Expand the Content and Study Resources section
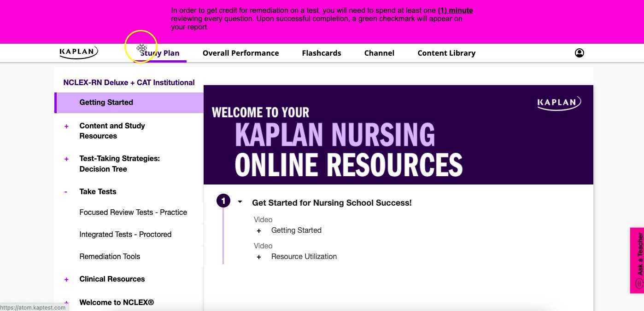Viewport: 644px width, 311px height. click(66, 126)
